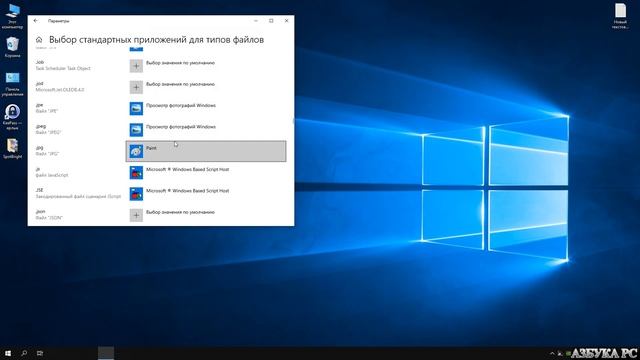Select the .json file type label

(49, 214)
